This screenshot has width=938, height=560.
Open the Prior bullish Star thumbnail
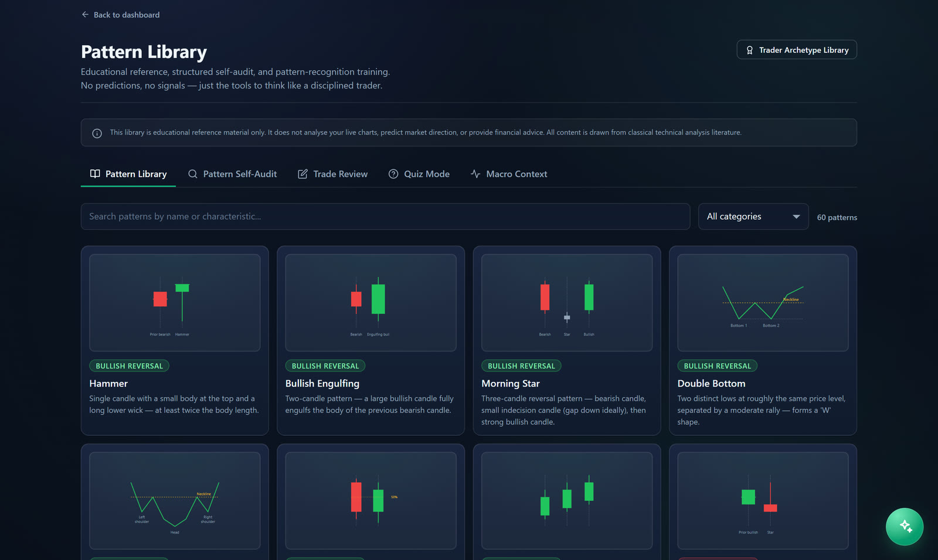tap(763, 501)
